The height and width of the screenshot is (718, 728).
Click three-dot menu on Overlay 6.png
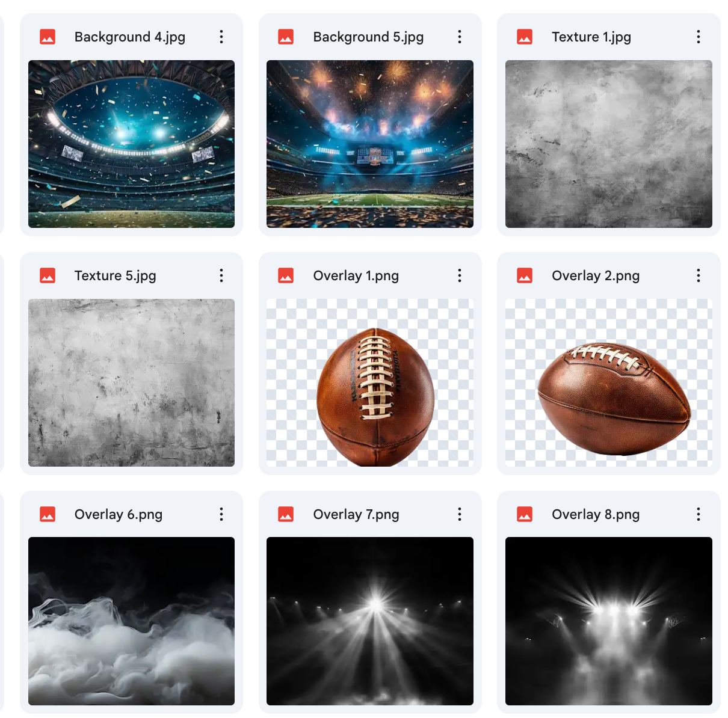221,514
